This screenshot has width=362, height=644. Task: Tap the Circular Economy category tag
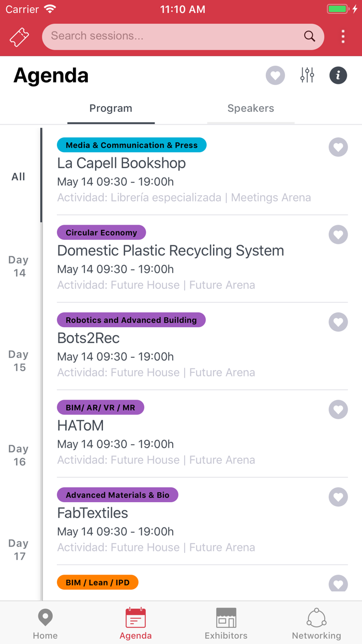[101, 232]
